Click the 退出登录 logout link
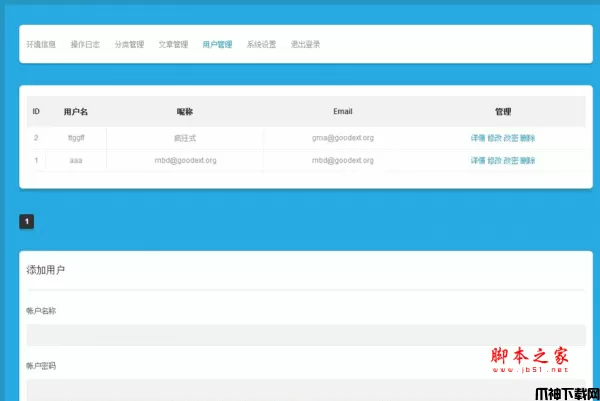Screen dimensions: 600x401 (x=305, y=44)
